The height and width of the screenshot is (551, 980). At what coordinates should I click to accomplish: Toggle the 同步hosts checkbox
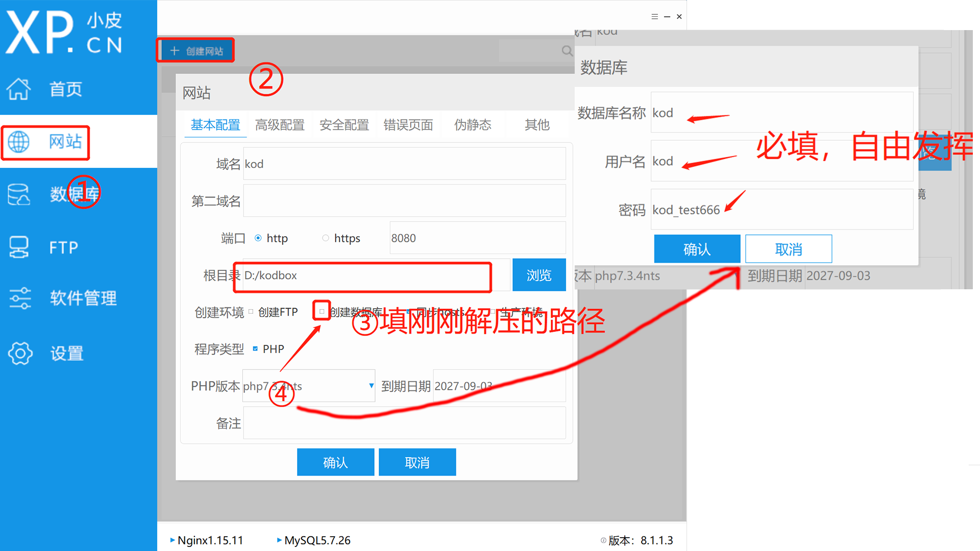[x=408, y=311]
